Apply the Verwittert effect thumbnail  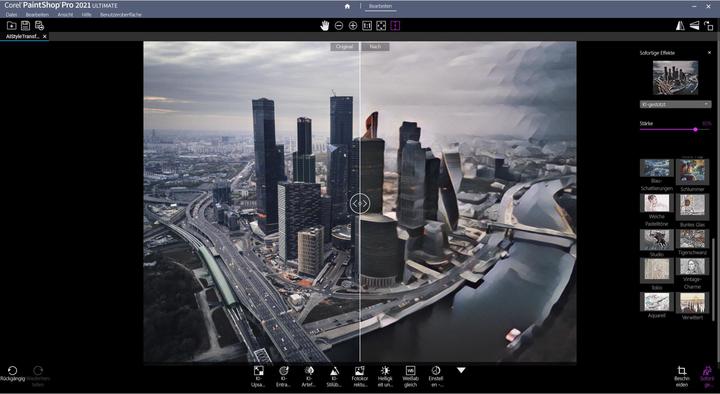coord(692,303)
